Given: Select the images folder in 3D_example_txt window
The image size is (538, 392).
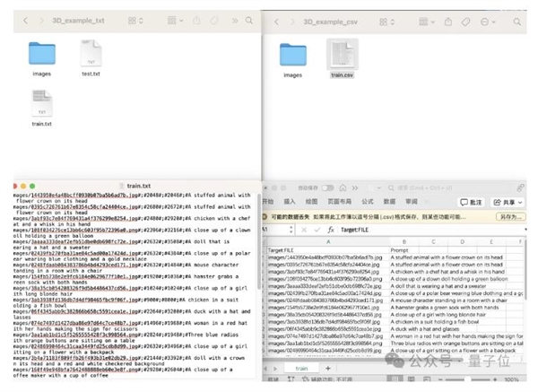Looking at the screenshot, I should [42, 54].
